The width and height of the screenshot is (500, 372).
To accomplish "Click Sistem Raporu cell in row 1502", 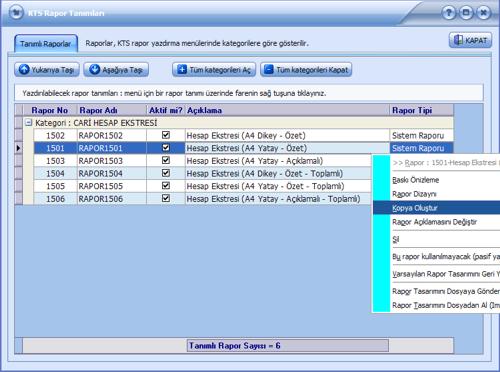I will (x=421, y=135).
